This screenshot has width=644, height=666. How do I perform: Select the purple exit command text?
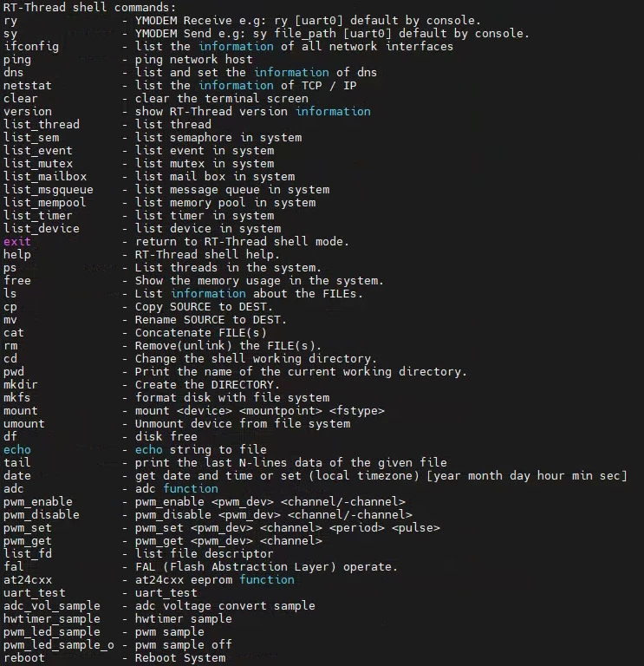pyautogui.click(x=17, y=242)
